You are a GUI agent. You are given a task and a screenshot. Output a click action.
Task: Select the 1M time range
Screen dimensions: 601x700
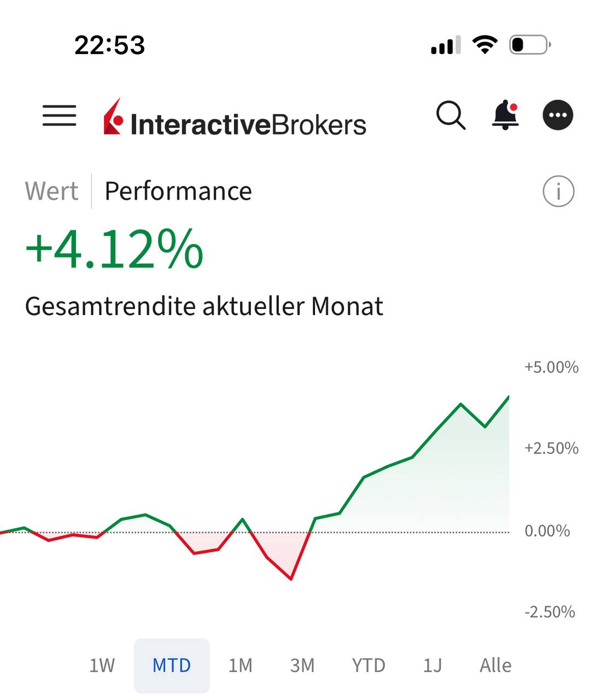(x=241, y=666)
